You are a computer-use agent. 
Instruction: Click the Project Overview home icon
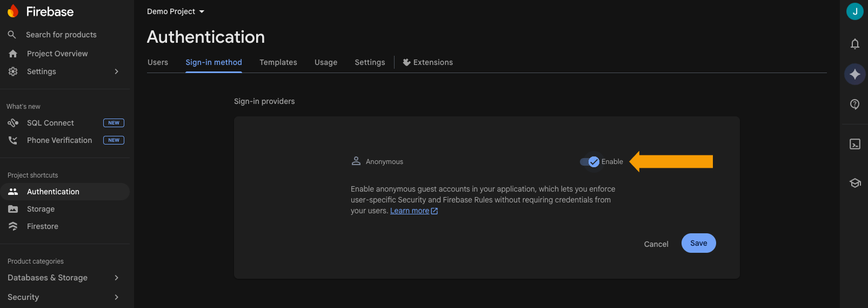(x=13, y=54)
